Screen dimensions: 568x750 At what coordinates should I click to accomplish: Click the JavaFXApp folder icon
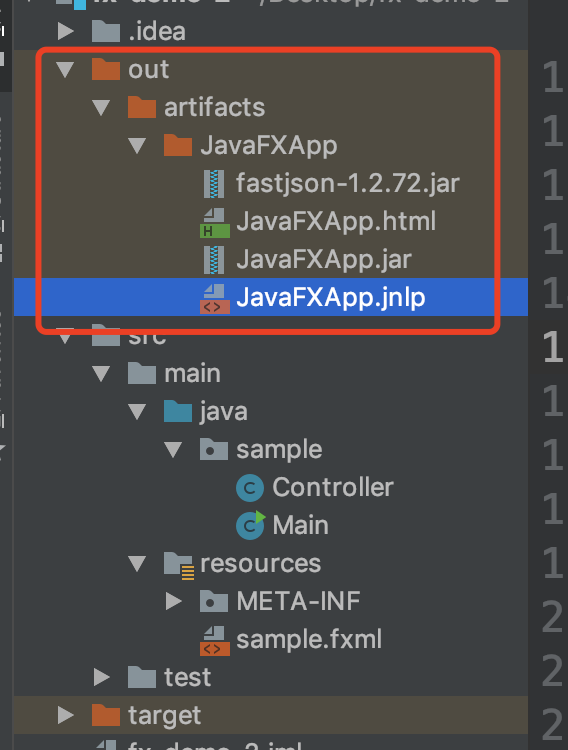point(178,145)
